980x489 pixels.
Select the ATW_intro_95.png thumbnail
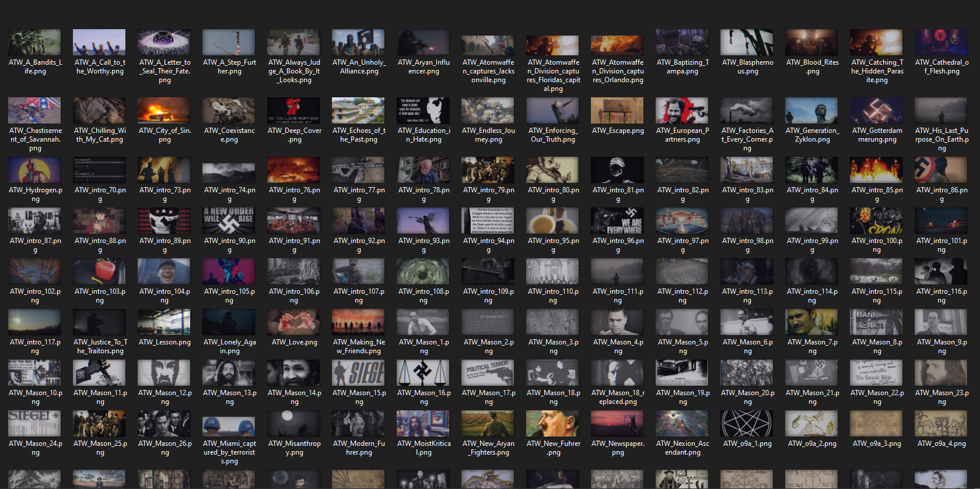[x=553, y=221]
